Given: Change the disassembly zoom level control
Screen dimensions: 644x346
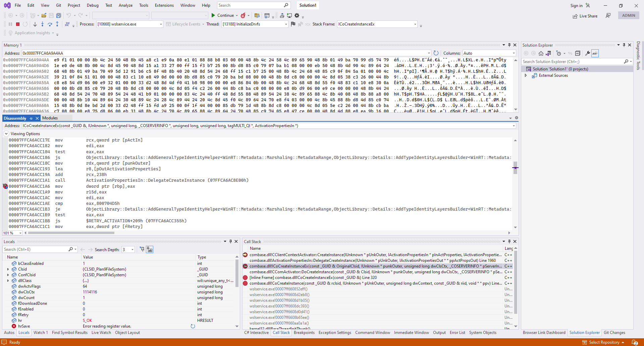Looking at the screenshot, I should (x=12, y=233).
